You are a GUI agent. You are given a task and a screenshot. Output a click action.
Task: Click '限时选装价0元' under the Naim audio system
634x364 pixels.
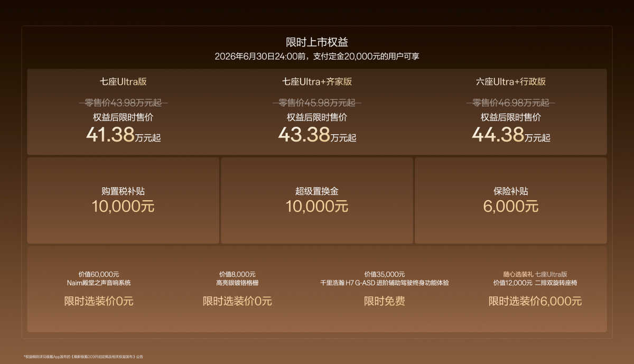click(99, 301)
